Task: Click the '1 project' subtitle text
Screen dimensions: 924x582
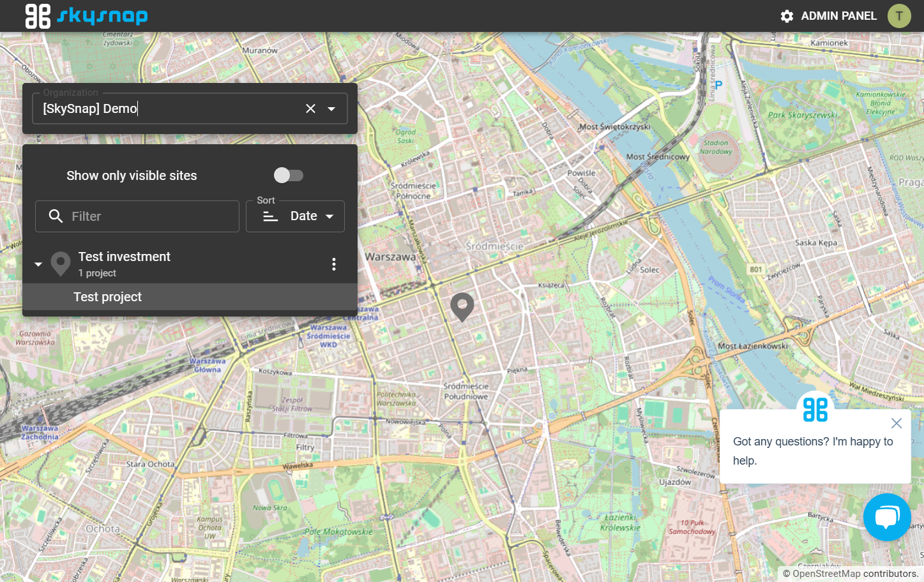Action: pos(97,273)
